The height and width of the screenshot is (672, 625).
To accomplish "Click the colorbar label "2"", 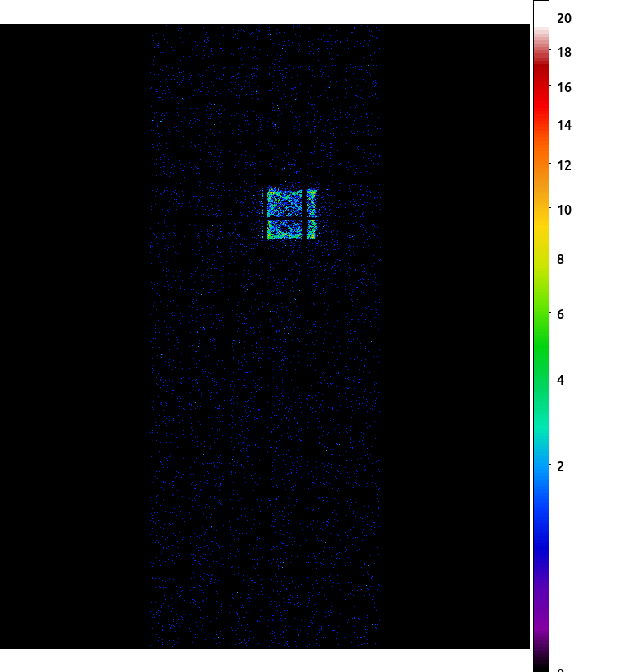I will coord(560,466).
